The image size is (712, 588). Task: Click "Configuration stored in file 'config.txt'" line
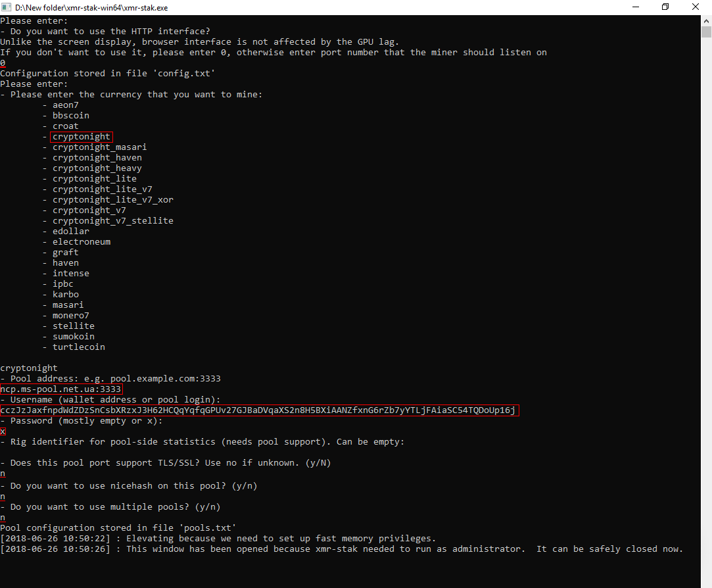[x=108, y=74]
